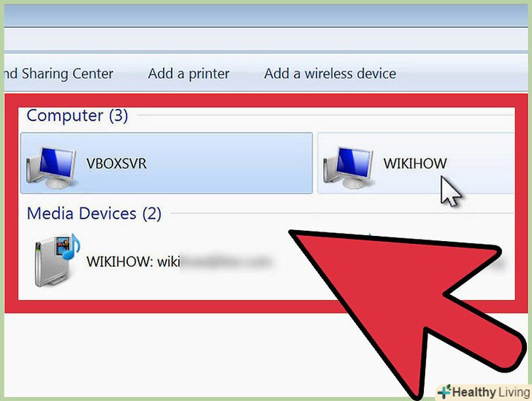Viewport: 532px width, 401px height.
Task: Click the Add a printer command
Action: [189, 74]
